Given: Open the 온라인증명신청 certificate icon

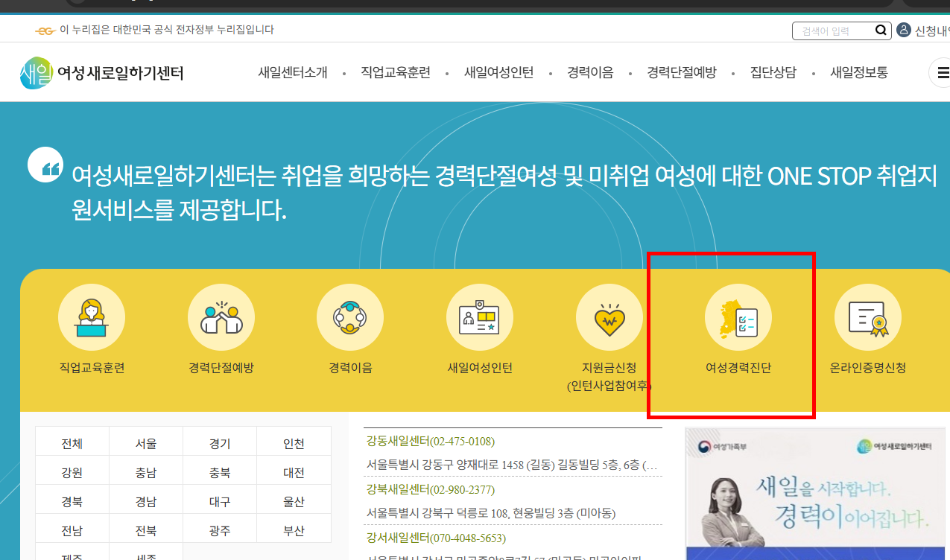Looking at the screenshot, I should click(867, 316).
